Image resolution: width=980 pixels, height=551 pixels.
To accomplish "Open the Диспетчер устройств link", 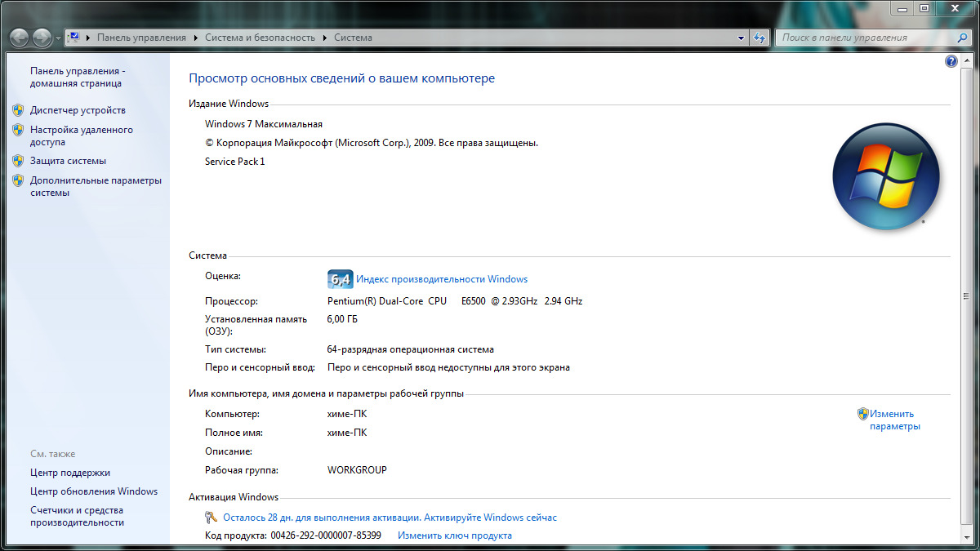I will (78, 110).
